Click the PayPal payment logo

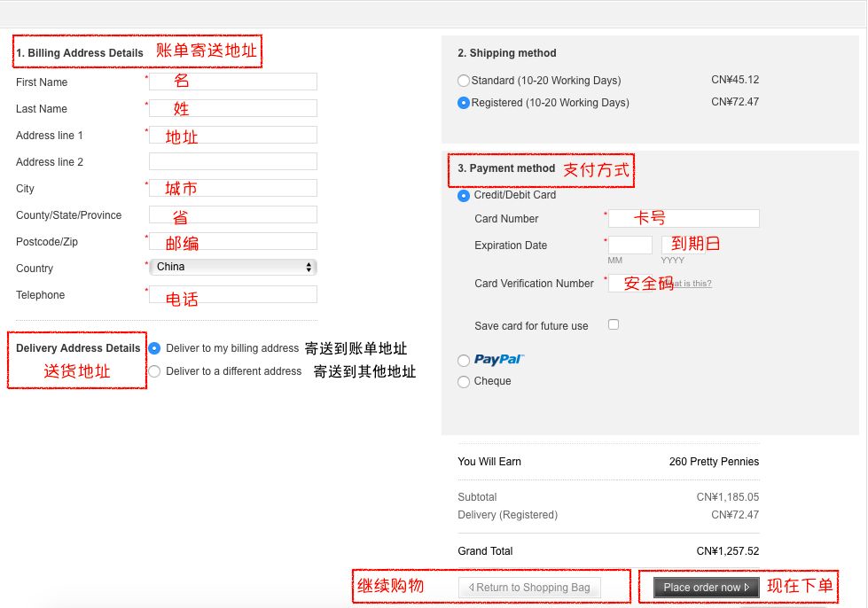tap(501, 360)
